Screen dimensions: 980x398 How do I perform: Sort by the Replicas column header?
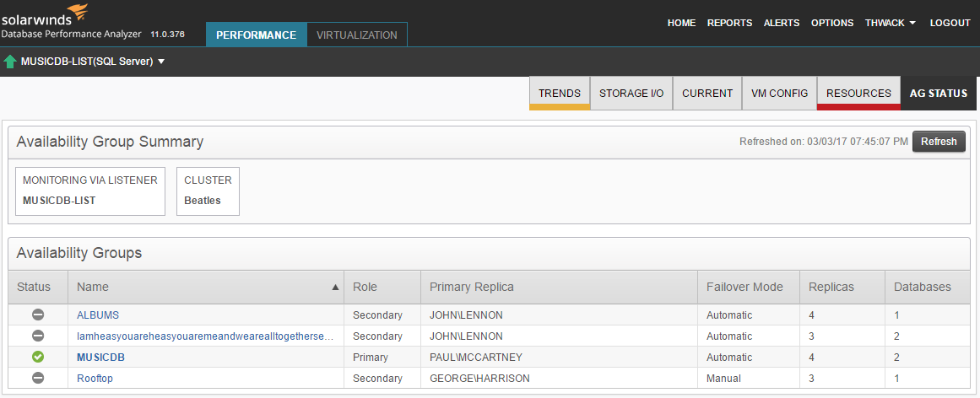tap(842, 287)
